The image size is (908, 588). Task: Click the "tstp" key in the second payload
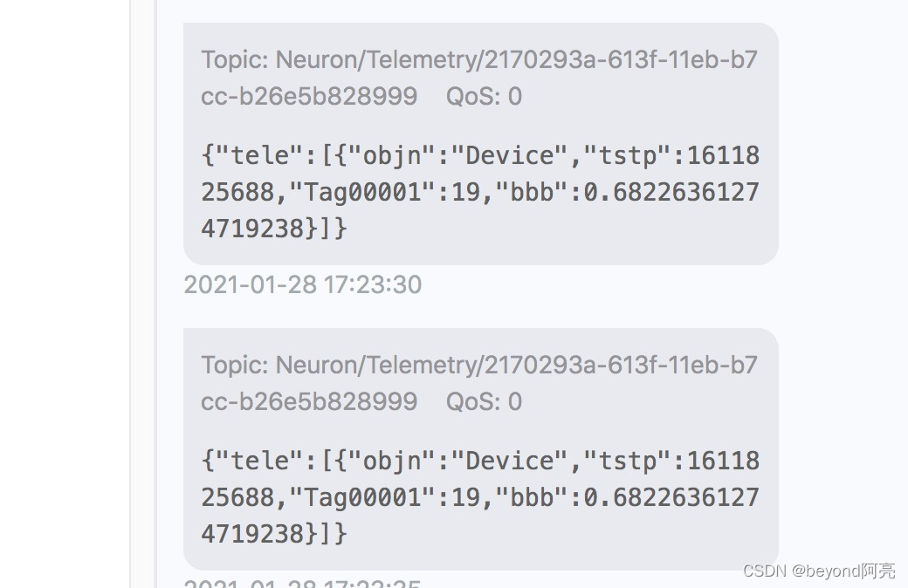pyautogui.click(x=628, y=462)
